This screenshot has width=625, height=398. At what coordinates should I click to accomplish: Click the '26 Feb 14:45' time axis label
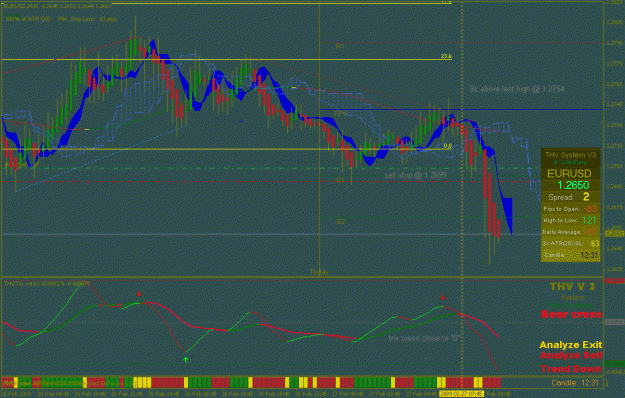[164, 394]
